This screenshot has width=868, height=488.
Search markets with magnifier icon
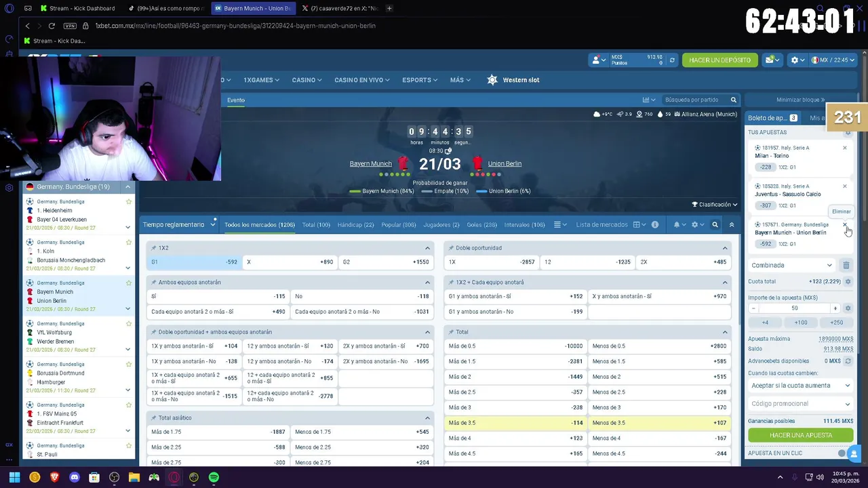[715, 224]
